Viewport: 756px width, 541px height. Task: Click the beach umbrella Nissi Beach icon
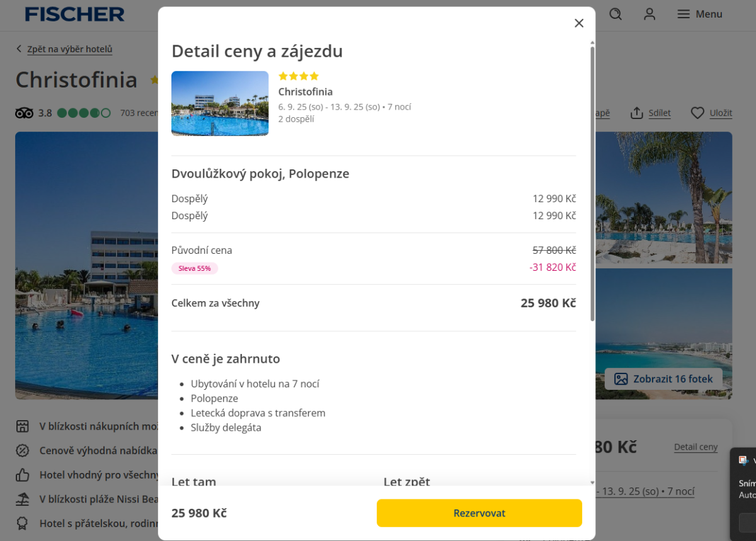[x=23, y=499]
